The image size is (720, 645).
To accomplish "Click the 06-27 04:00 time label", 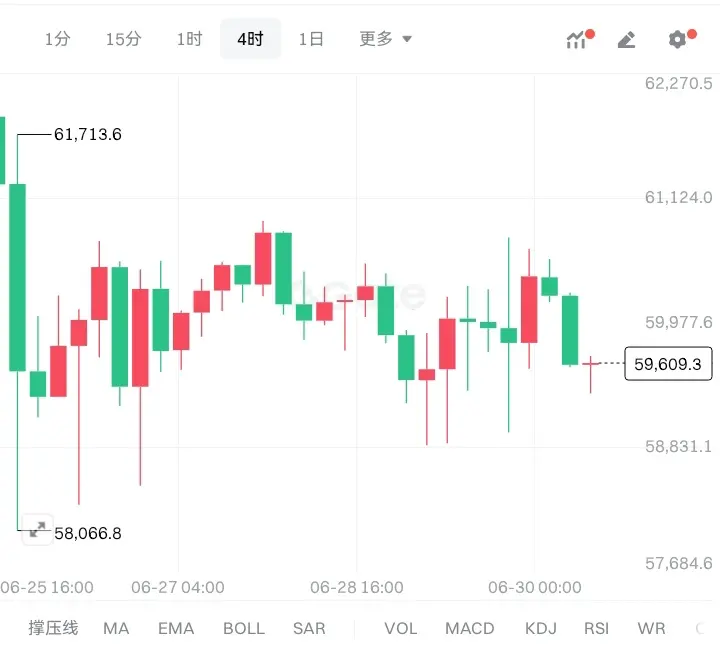I will click(178, 587).
